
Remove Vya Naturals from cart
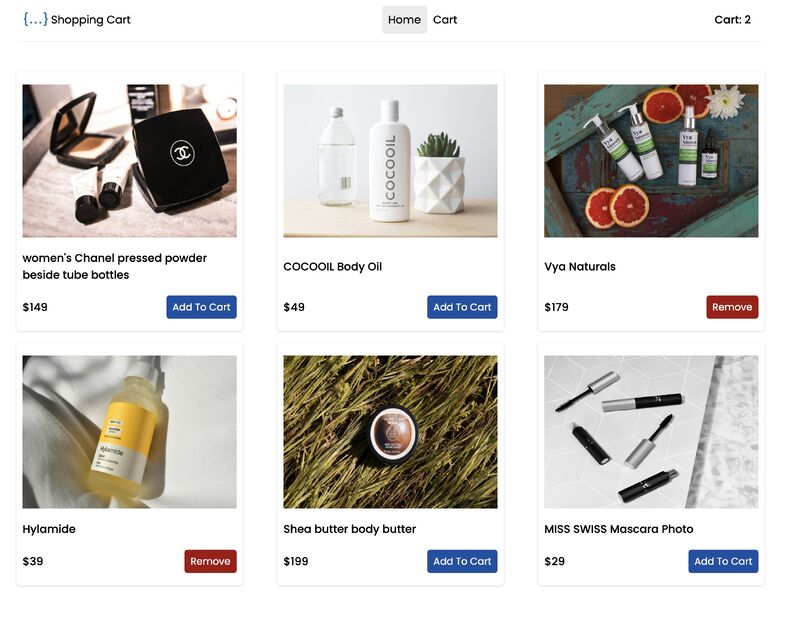732,307
